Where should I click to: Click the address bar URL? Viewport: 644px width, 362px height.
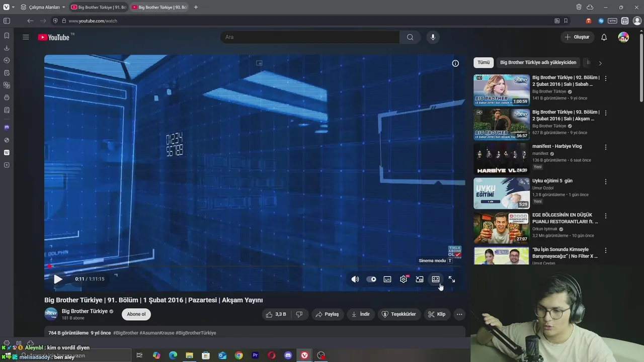93,21
